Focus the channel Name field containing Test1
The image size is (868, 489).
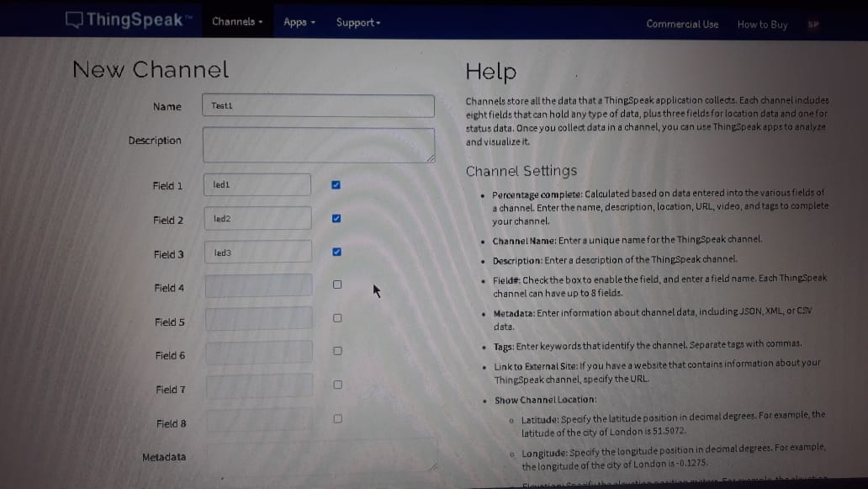click(x=318, y=106)
